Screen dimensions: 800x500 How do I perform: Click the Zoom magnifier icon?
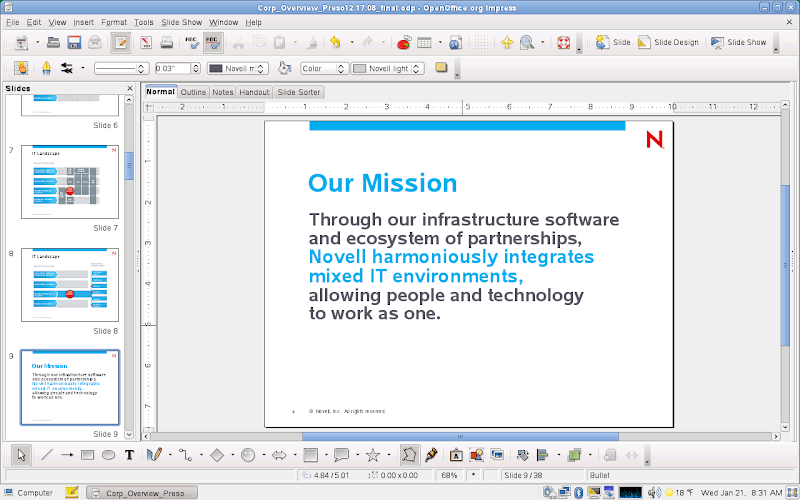pyautogui.click(x=527, y=43)
